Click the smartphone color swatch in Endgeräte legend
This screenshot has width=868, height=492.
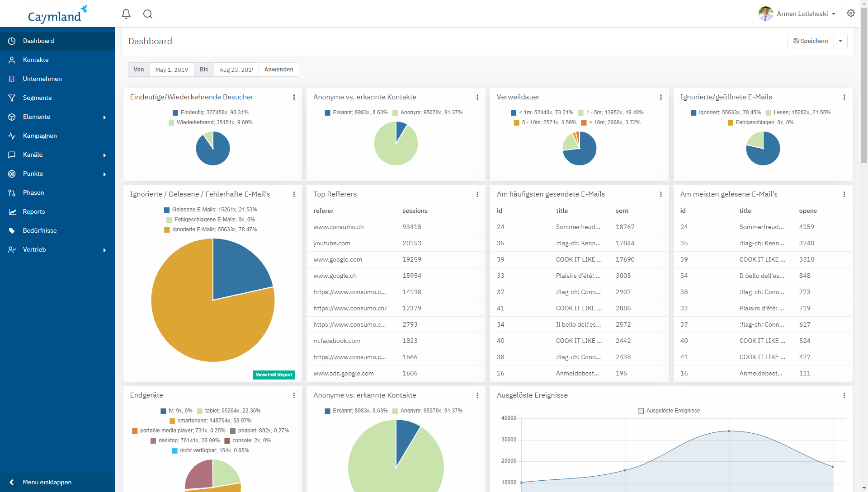[x=172, y=421]
